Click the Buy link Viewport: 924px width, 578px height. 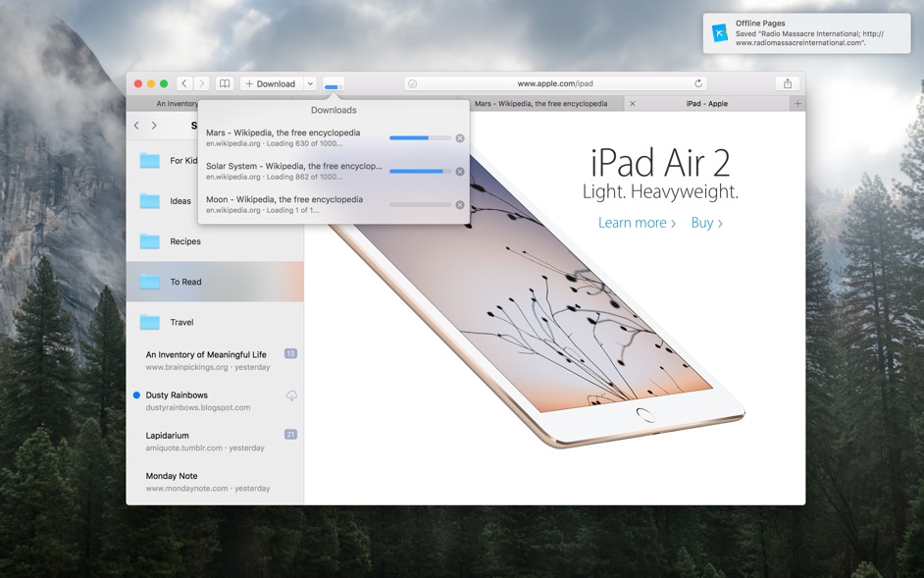click(706, 223)
